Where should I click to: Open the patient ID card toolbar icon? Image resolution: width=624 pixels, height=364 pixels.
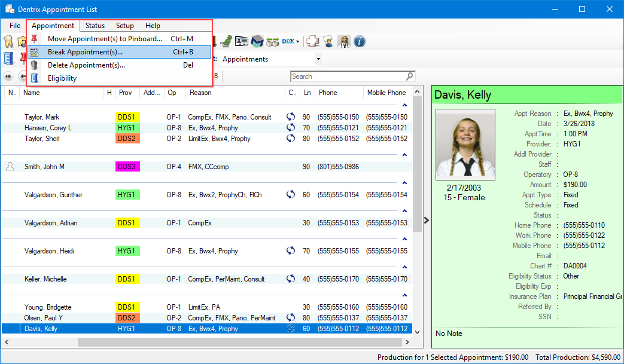click(x=242, y=41)
